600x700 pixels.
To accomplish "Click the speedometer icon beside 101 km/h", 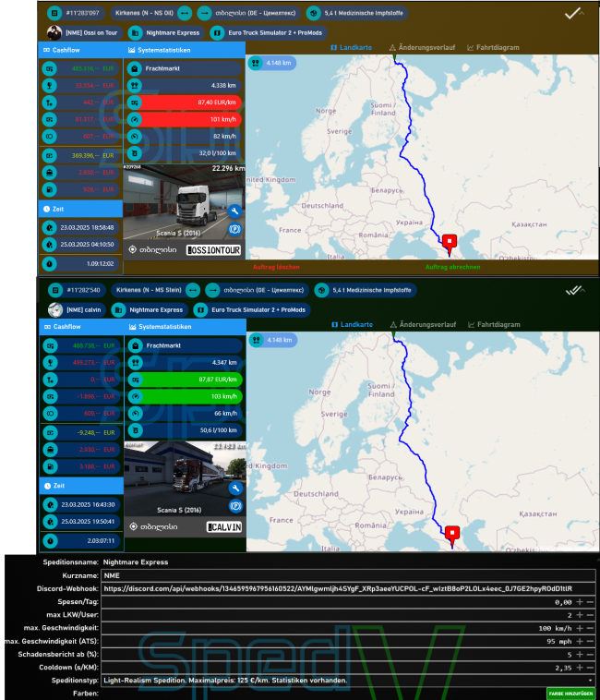I will coord(134,119).
